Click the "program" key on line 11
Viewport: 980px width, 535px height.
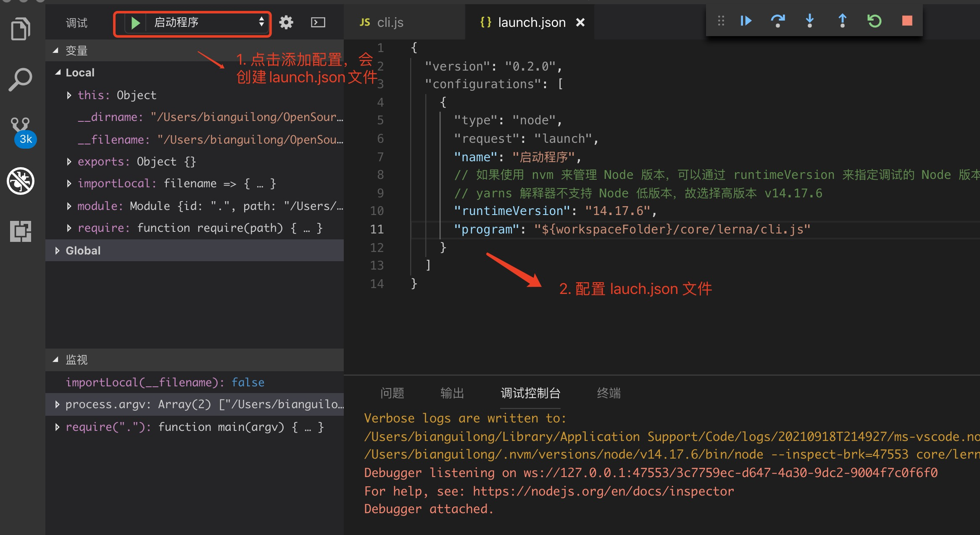click(487, 230)
